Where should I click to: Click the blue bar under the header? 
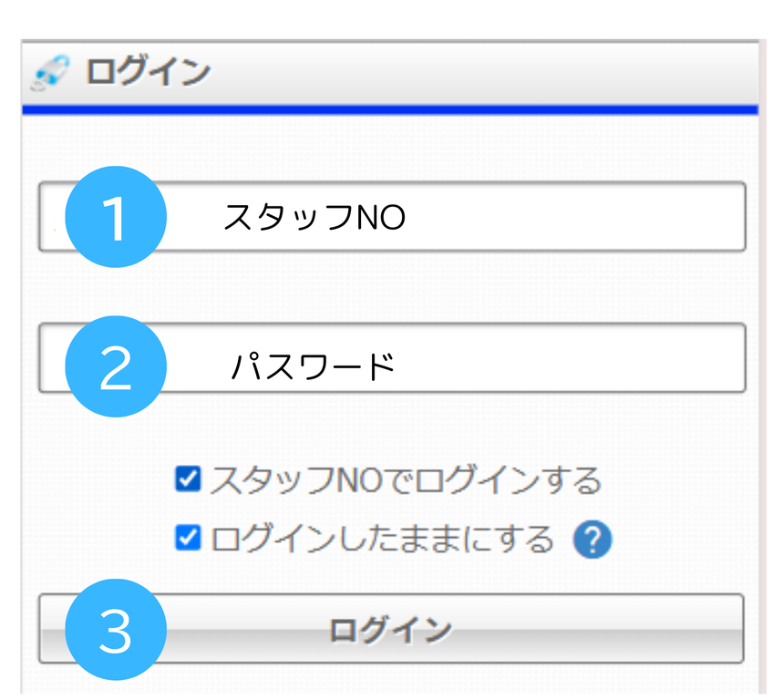pyautogui.click(x=390, y=110)
